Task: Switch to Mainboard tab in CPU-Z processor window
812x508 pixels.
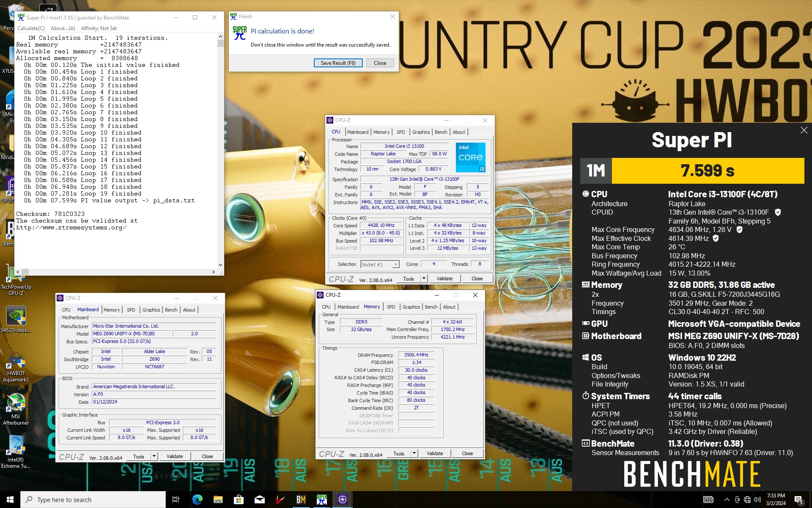Action: tap(358, 132)
